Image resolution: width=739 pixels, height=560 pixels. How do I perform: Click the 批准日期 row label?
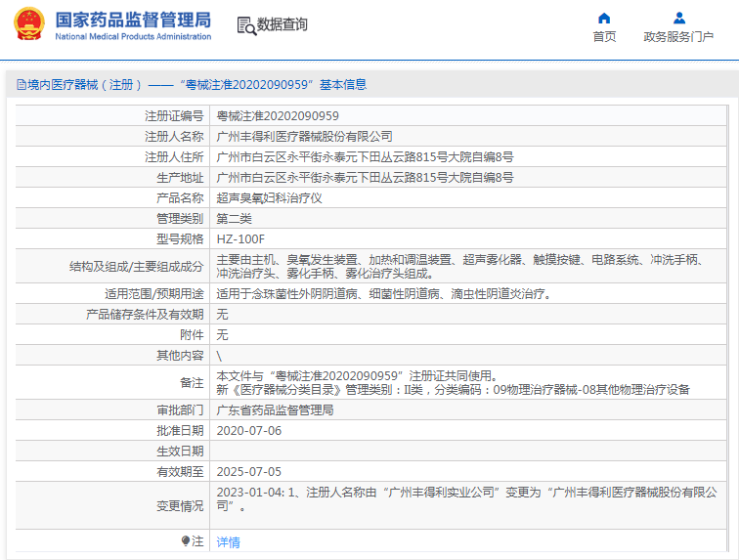[x=180, y=431]
